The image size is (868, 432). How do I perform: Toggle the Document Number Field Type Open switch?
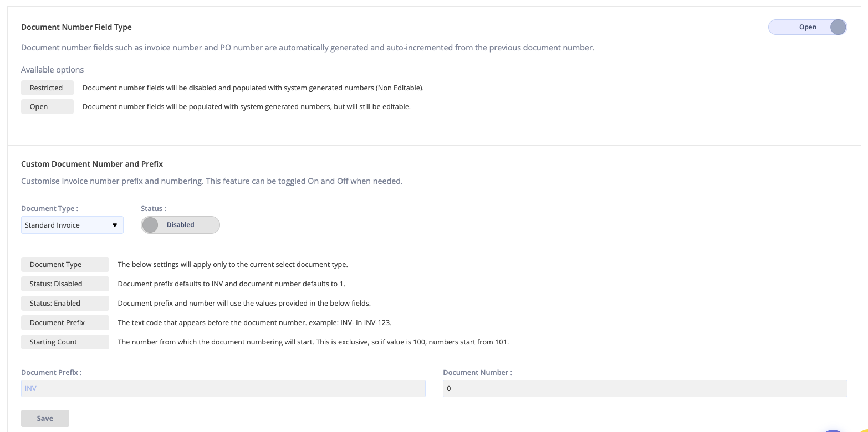click(x=807, y=27)
